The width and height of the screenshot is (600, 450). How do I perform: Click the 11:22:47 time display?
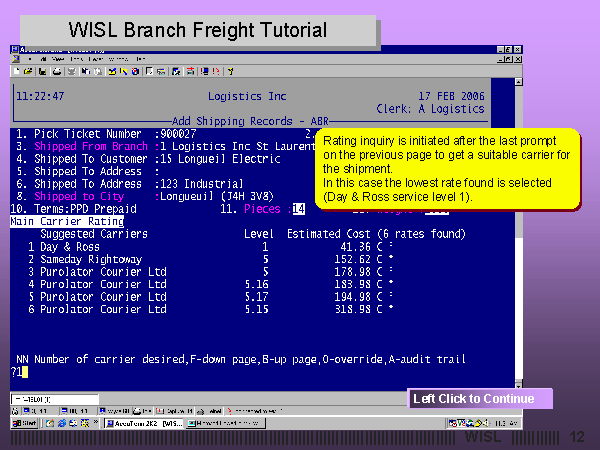[40, 96]
